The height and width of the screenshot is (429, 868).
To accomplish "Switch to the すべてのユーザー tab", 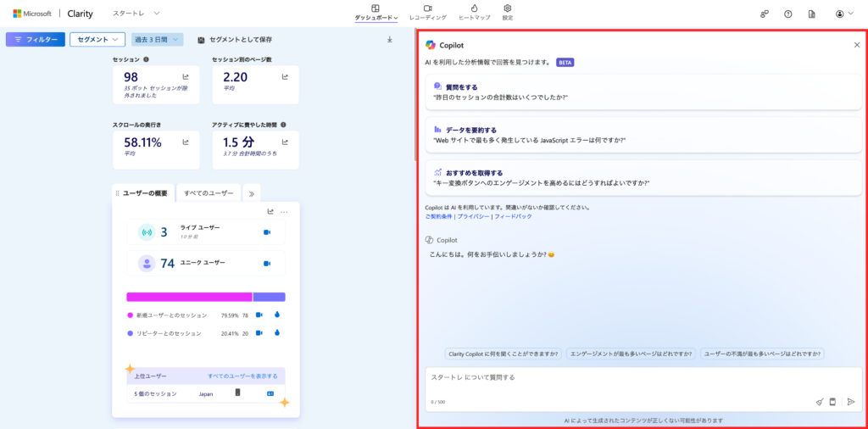I will [x=209, y=193].
